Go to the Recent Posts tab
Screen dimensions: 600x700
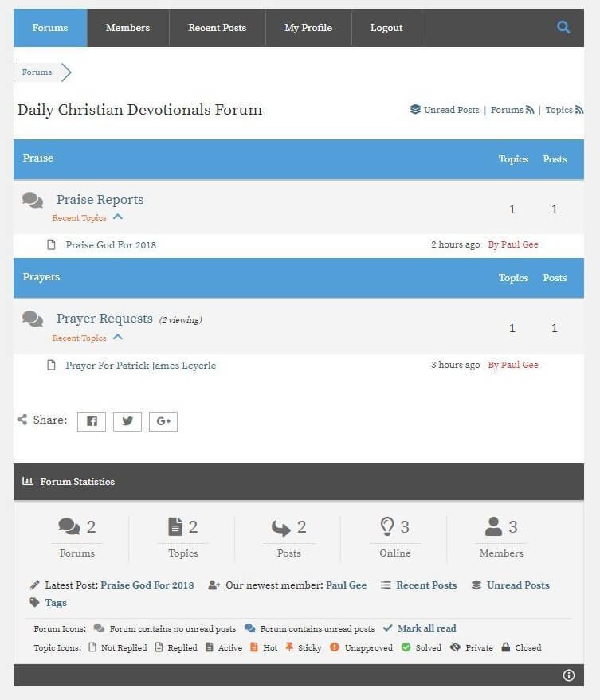click(x=217, y=28)
